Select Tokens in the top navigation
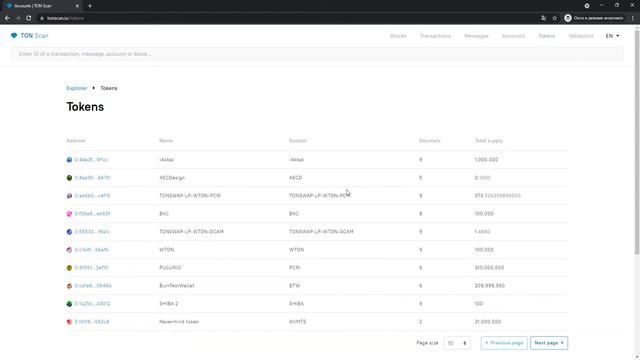 [x=547, y=36]
